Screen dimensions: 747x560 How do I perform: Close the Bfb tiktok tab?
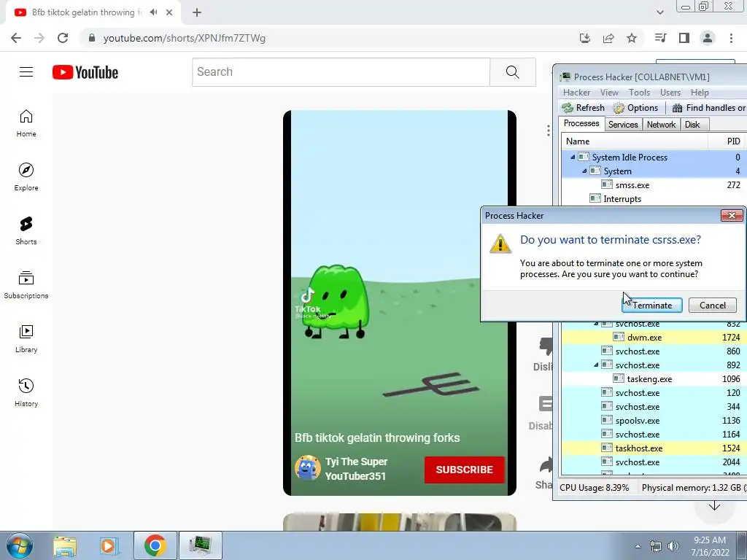coord(169,12)
